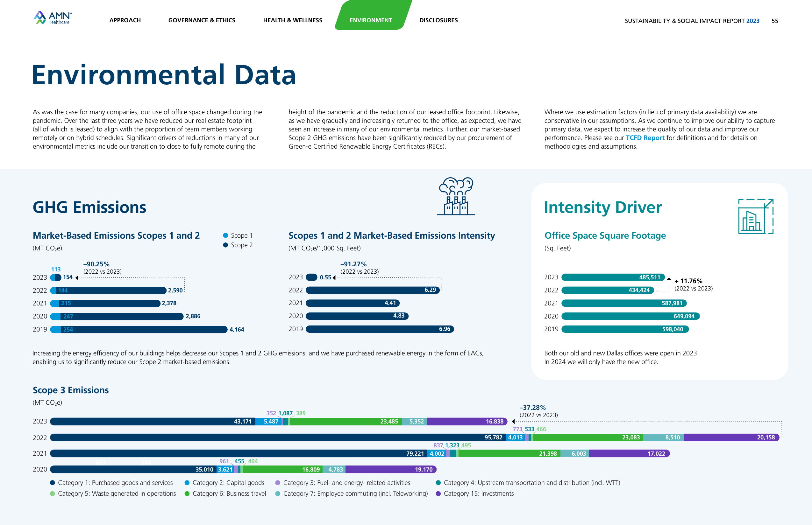Click Category 1 Purchased goods legend dot
Screen dimensions: 812x525
pos(53,483)
